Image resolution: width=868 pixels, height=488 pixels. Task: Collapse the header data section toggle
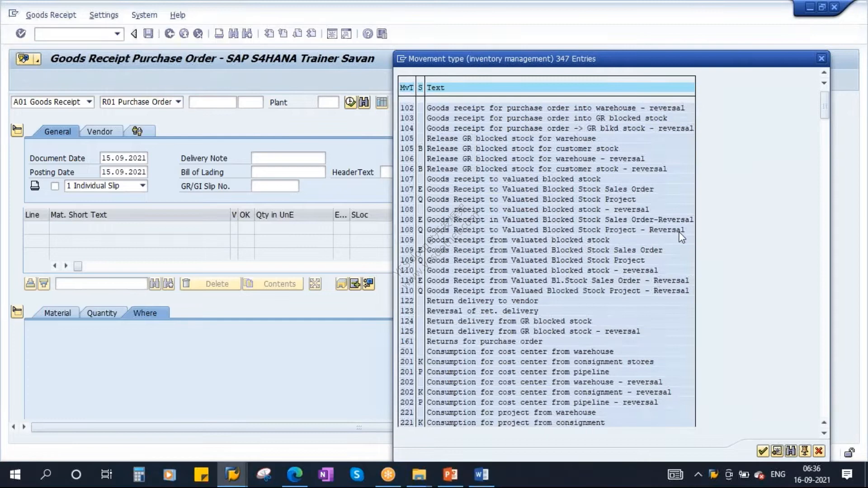point(17,131)
